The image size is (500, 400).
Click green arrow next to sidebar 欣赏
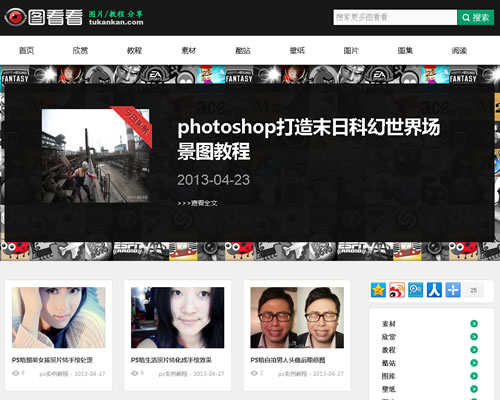tap(474, 337)
